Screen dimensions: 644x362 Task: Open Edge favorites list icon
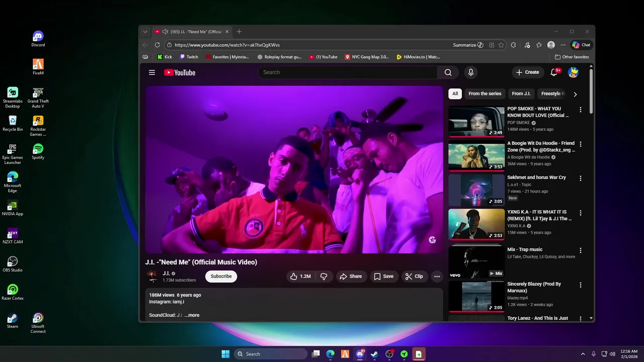point(539,45)
